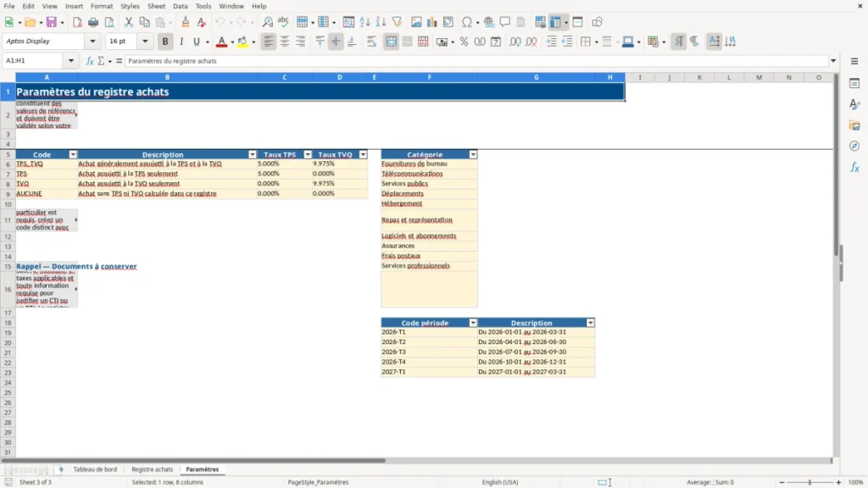
Task: Activate the AutoFilter funnel icon
Action: click(397, 22)
